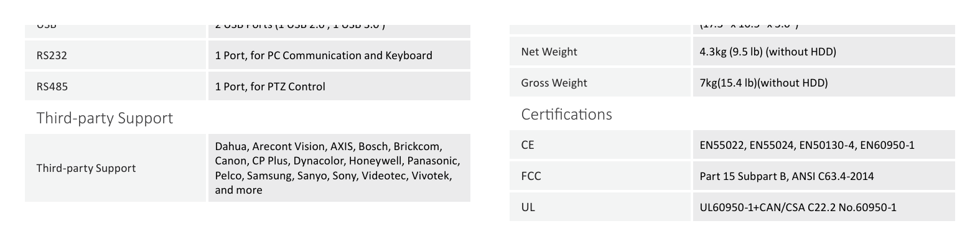Click the RS485 label cell
The width and height of the screenshot is (980, 246).
[115, 87]
